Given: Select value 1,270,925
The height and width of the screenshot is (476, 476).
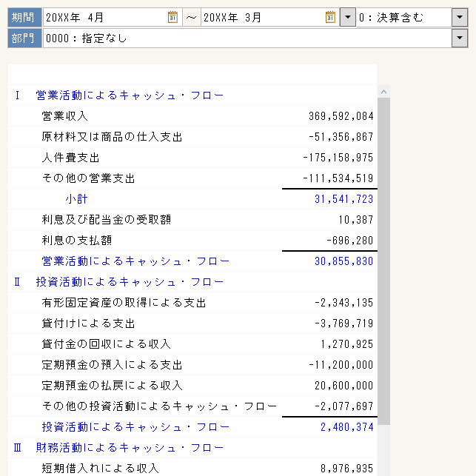Looking at the screenshot, I should [347, 344].
